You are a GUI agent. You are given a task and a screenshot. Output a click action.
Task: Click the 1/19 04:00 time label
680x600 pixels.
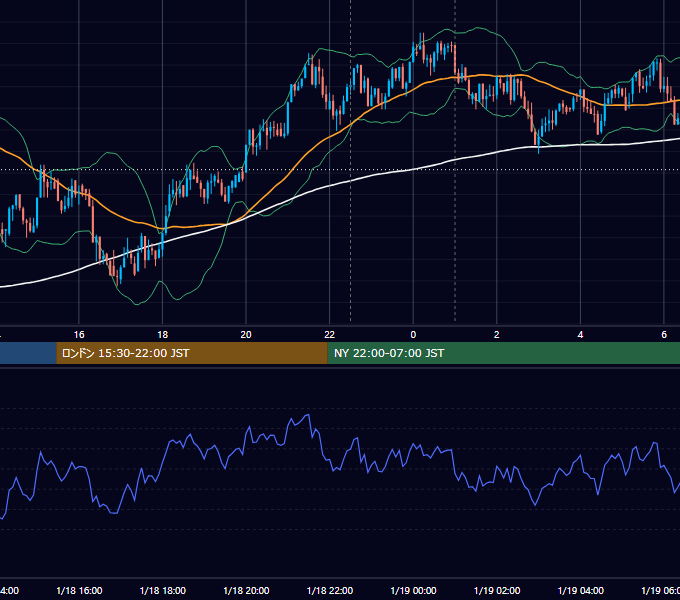(x=581, y=590)
